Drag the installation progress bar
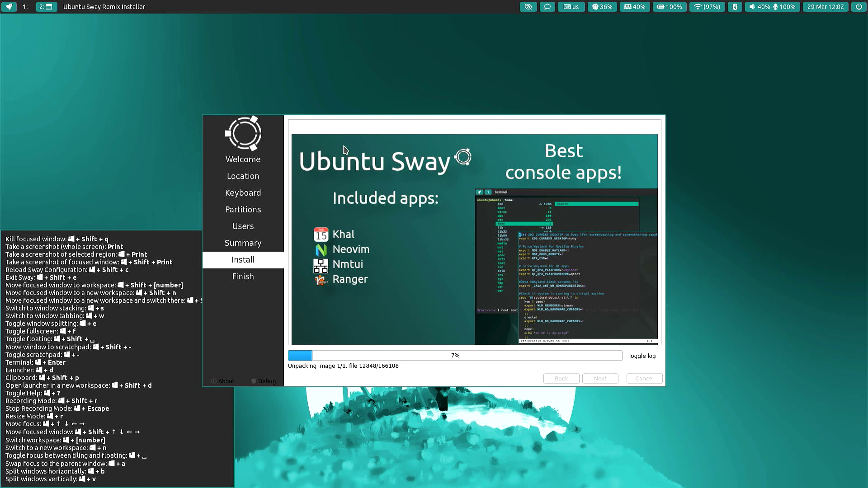868x488 pixels. [455, 355]
